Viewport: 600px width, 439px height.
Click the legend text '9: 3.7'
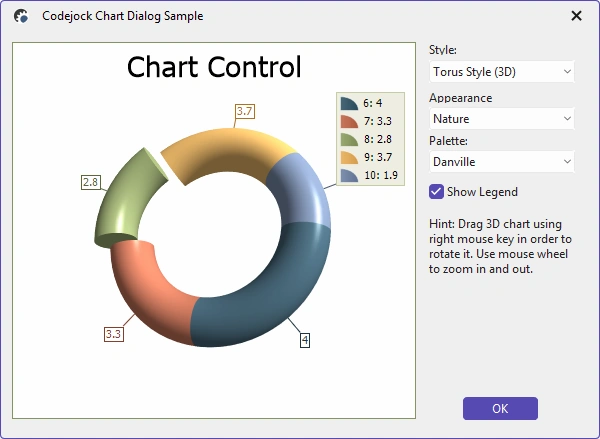pos(378,157)
